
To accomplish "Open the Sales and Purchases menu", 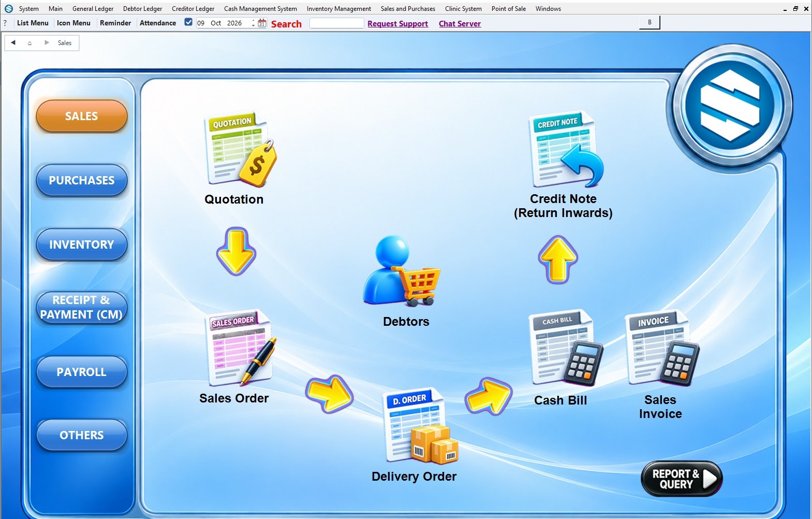I will point(408,9).
